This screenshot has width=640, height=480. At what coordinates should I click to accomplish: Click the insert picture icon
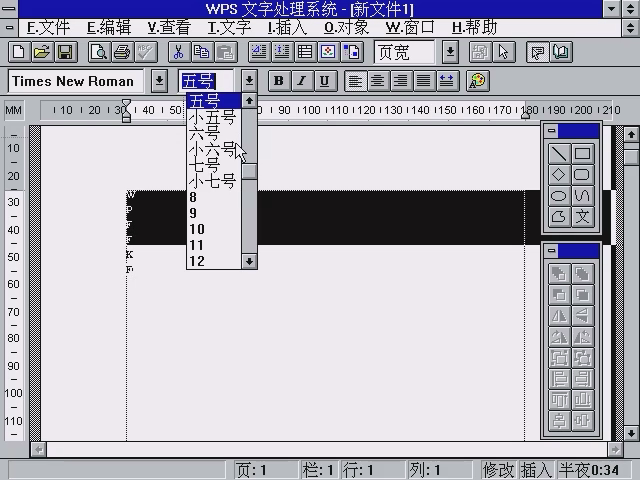[328, 52]
